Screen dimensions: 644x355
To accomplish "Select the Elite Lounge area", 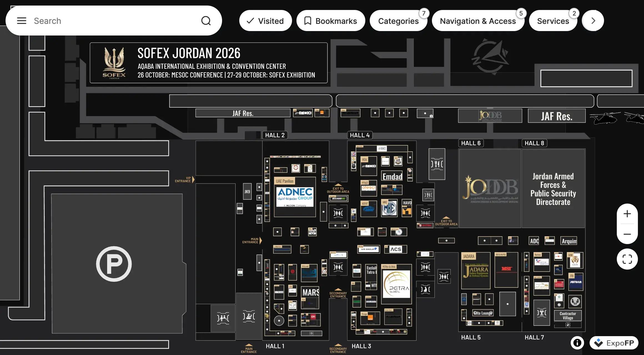I will [x=483, y=313].
